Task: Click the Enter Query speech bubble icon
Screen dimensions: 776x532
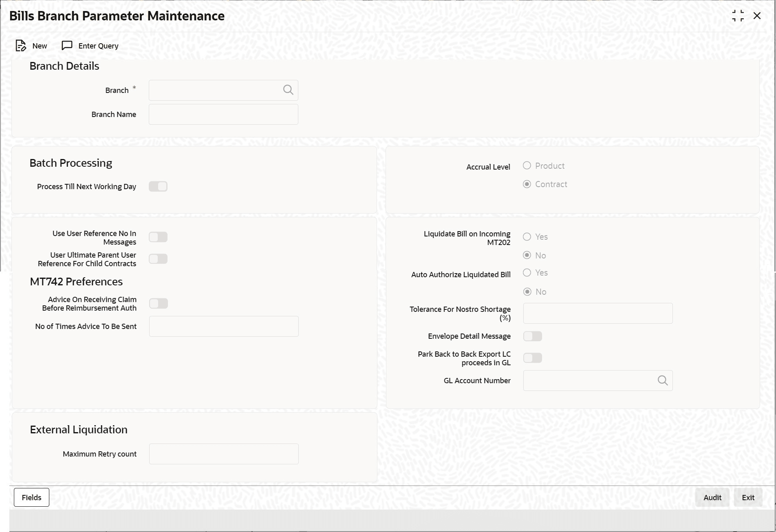Action: tap(67, 45)
